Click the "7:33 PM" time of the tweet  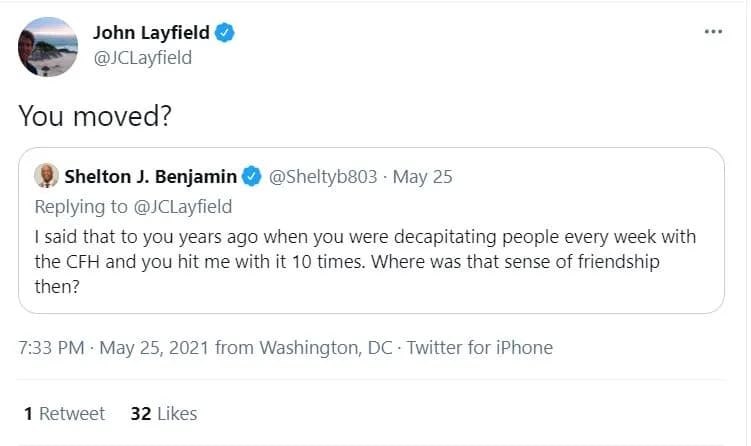(52, 348)
